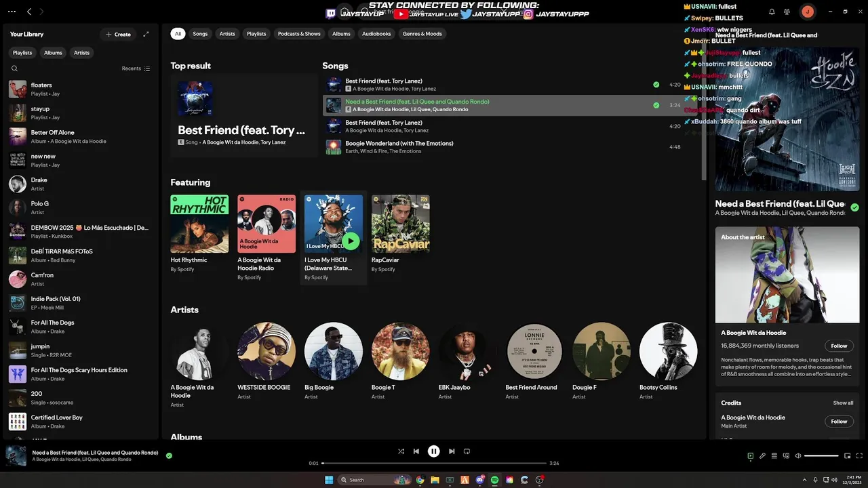Expand Your Library with the arrows icon
This screenshot has height=488, width=868.
coord(146,34)
